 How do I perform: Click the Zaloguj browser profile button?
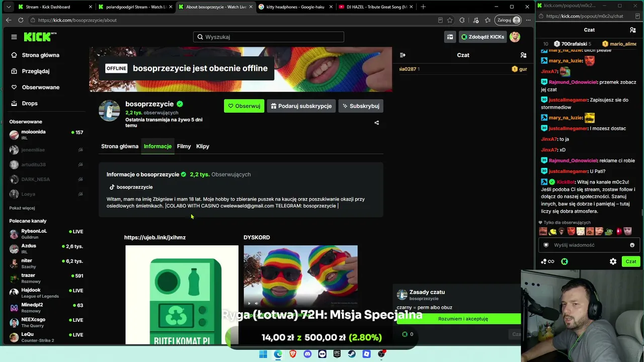508,20
